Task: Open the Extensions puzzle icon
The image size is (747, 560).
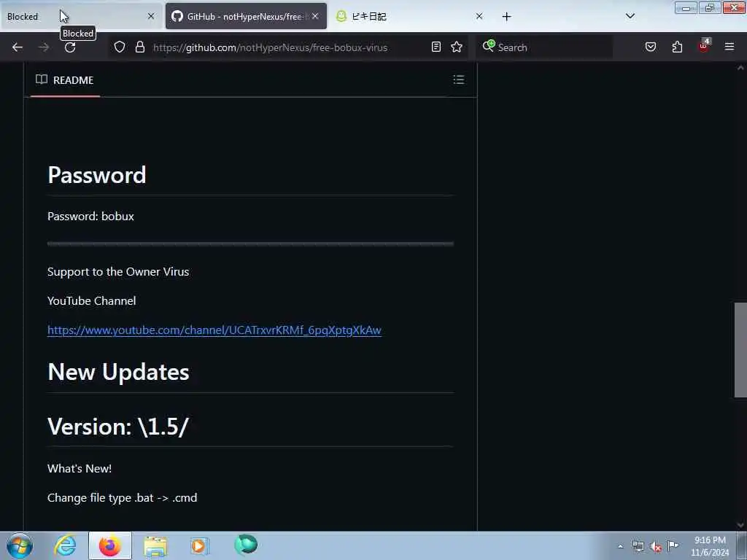Action: pyautogui.click(x=677, y=47)
